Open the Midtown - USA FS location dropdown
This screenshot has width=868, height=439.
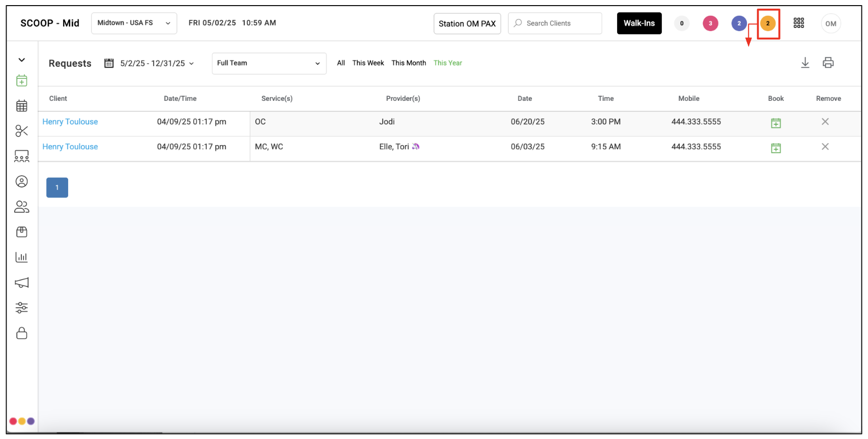134,23
